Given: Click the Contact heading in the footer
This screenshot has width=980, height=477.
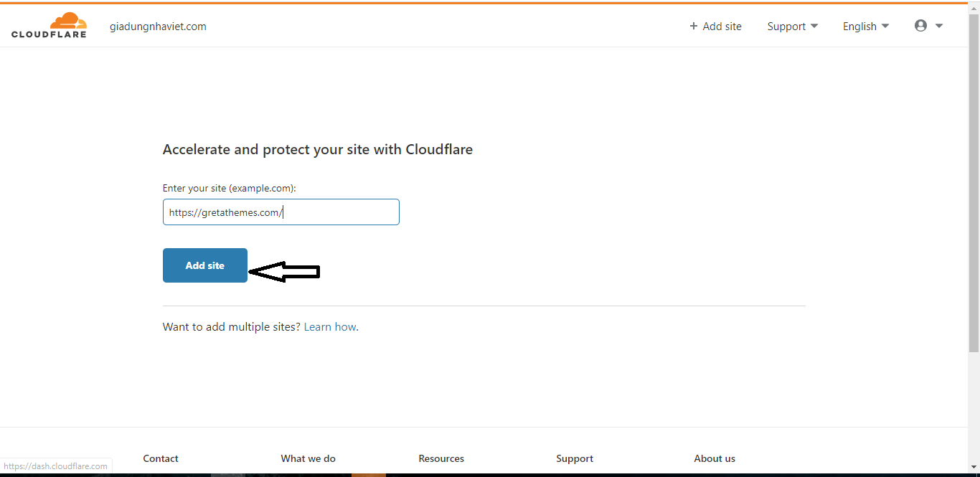Looking at the screenshot, I should 161,458.
